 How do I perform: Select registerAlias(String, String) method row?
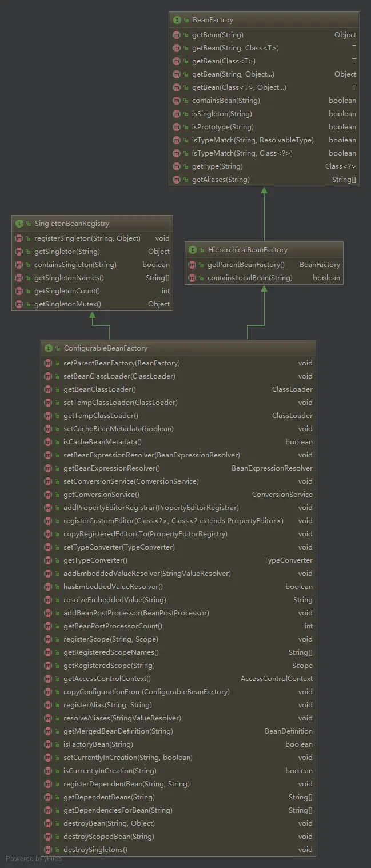coord(178,705)
